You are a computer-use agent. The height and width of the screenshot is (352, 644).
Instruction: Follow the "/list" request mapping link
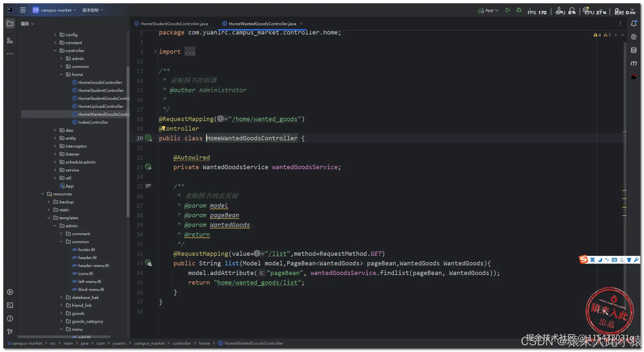277,254
